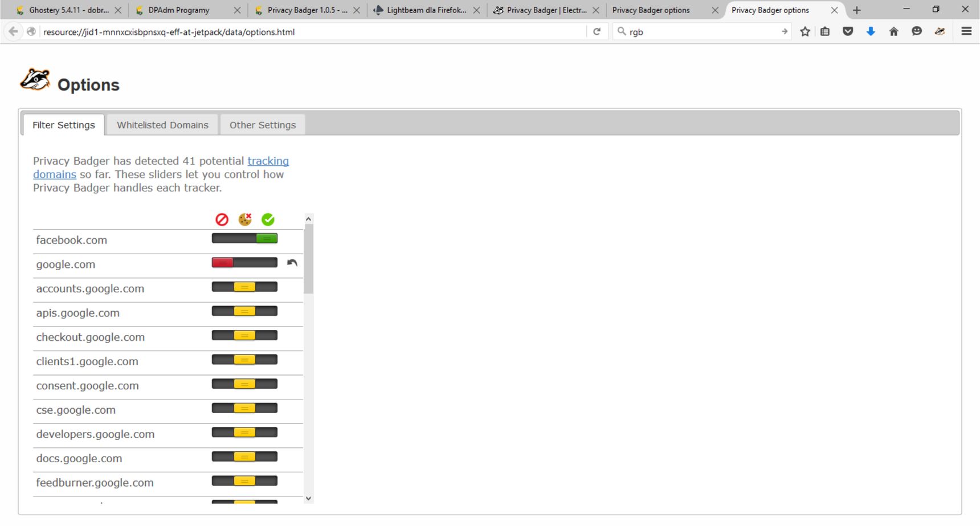Image resolution: width=980 pixels, height=526 pixels.
Task: Open the Other Settings tab
Action: tap(263, 125)
